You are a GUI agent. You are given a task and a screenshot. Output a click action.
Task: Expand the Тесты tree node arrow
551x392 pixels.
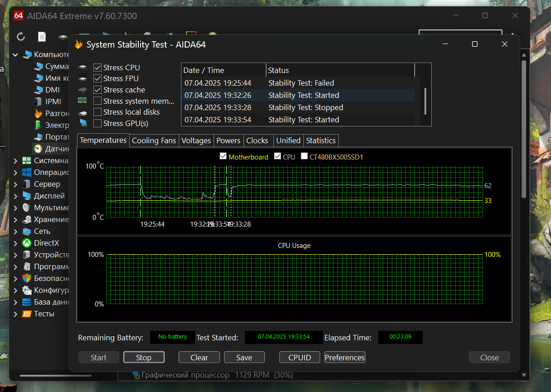point(15,314)
